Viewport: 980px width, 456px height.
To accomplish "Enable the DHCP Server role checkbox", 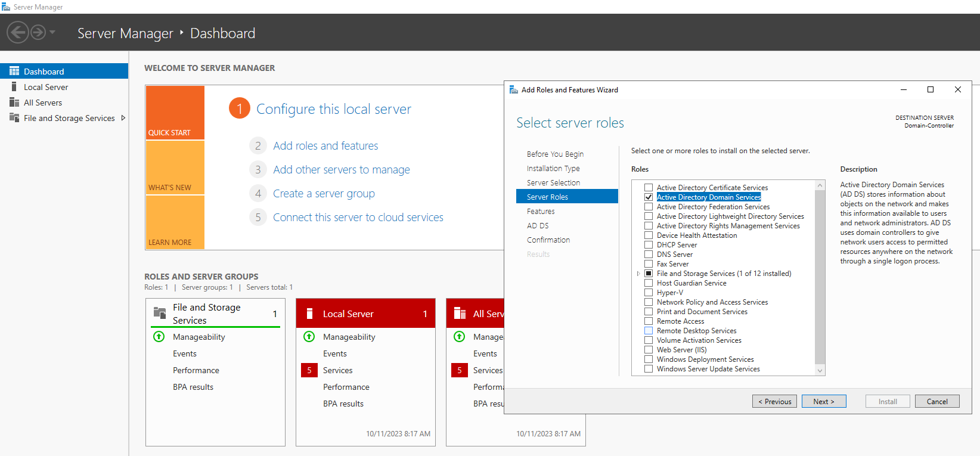I will (x=649, y=245).
